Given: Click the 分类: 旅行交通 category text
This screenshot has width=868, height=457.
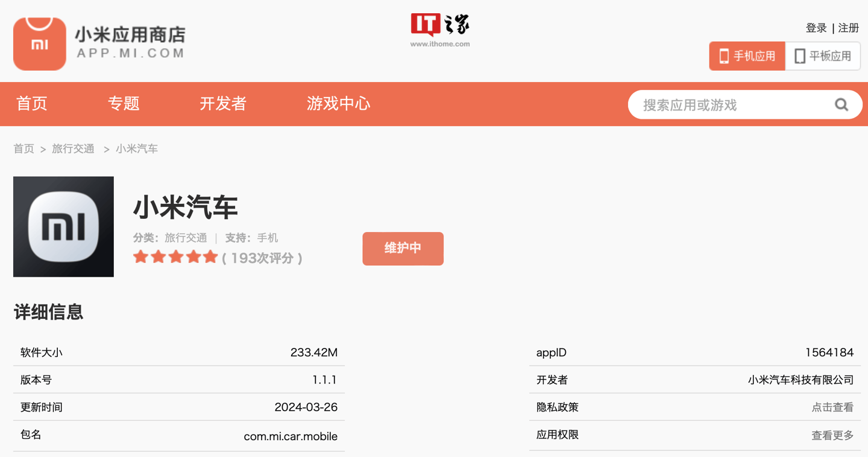Looking at the screenshot, I should (x=170, y=238).
